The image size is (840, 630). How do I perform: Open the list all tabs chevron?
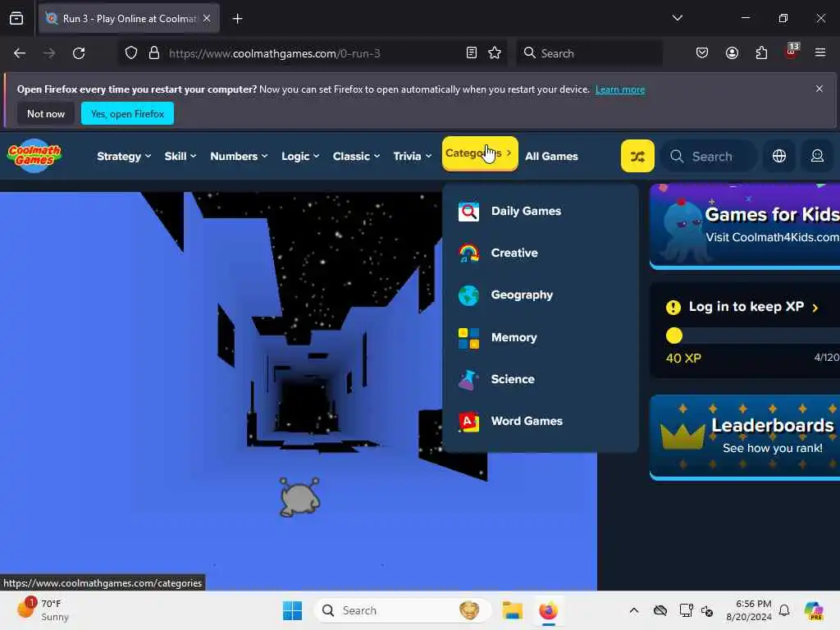(677, 19)
